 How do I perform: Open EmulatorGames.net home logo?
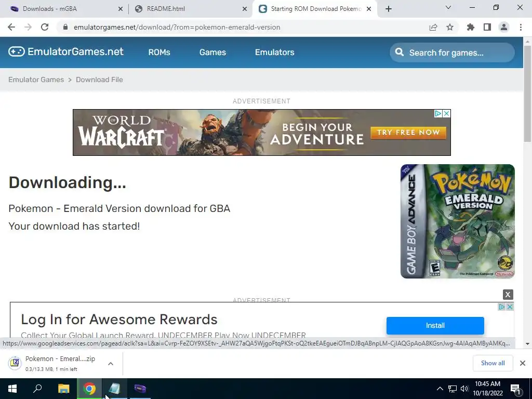[66, 51]
